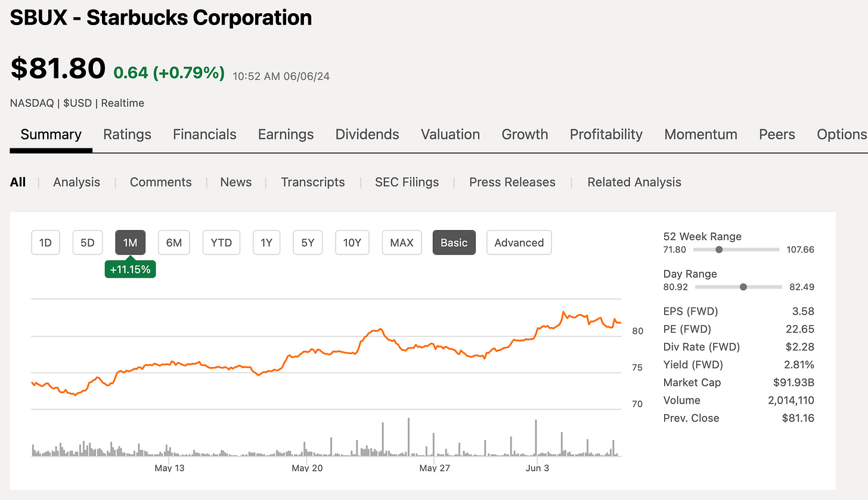Click the 70 price axis label
The width and height of the screenshot is (868, 500).
[637, 404]
